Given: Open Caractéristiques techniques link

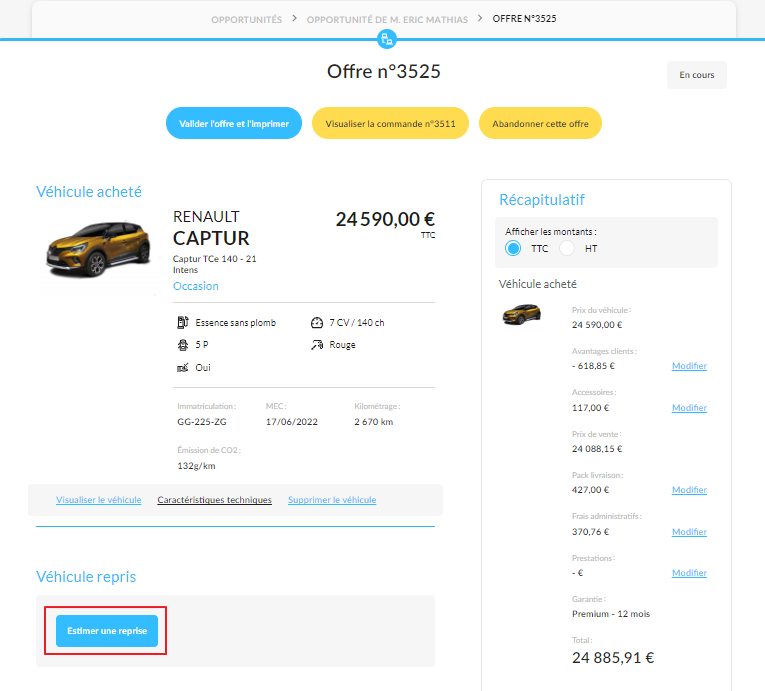Looking at the screenshot, I should pyautogui.click(x=214, y=500).
